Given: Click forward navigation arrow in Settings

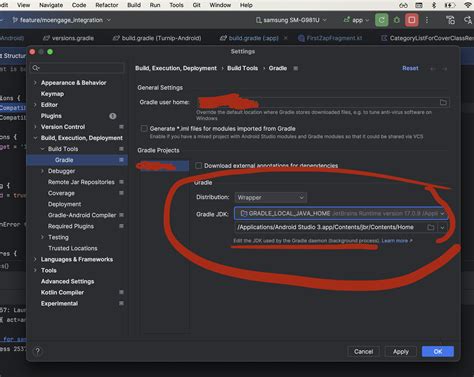Looking at the screenshot, I should 444,69.
